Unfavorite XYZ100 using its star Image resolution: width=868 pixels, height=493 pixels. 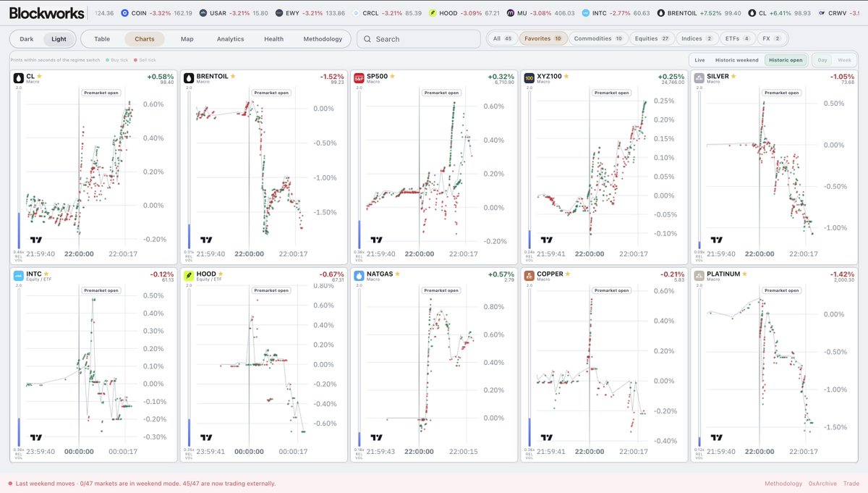tap(566, 75)
